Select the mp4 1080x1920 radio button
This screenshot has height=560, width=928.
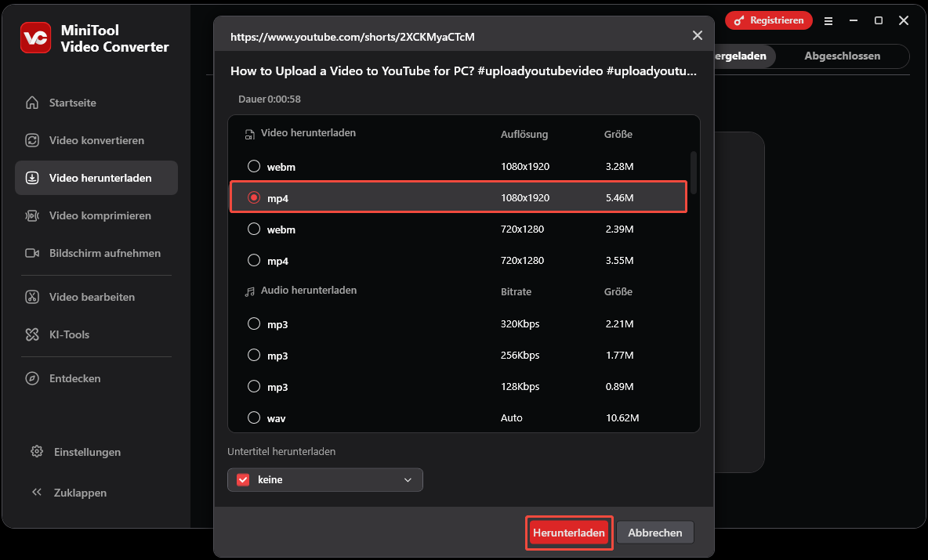pos(254,197)
